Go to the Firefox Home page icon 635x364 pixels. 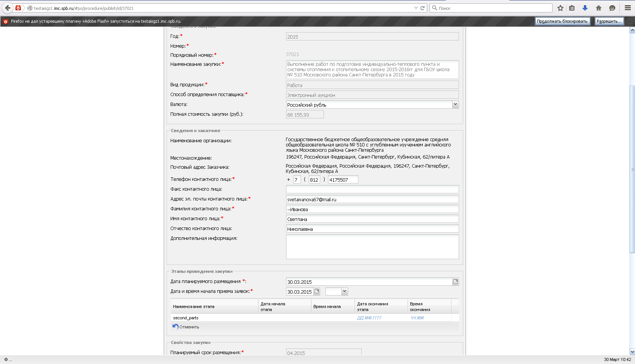(599, 8)
